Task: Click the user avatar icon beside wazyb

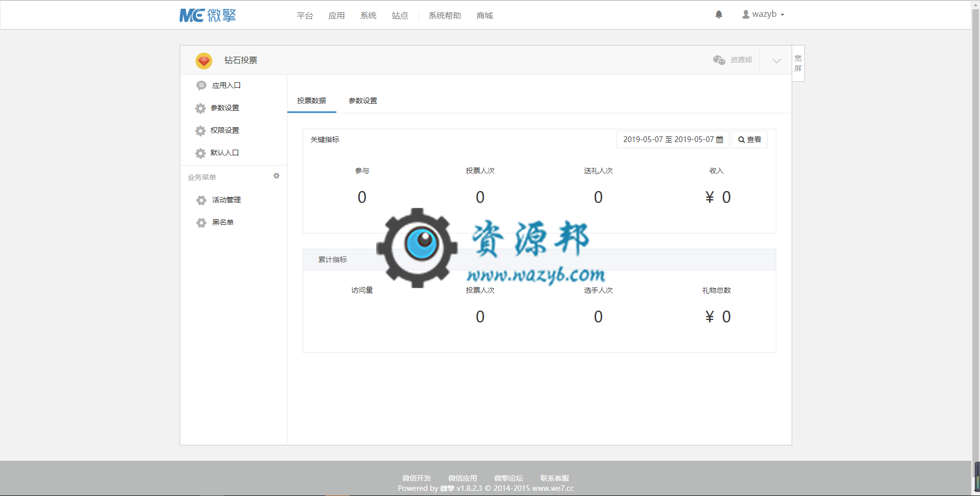Action: 746,14
